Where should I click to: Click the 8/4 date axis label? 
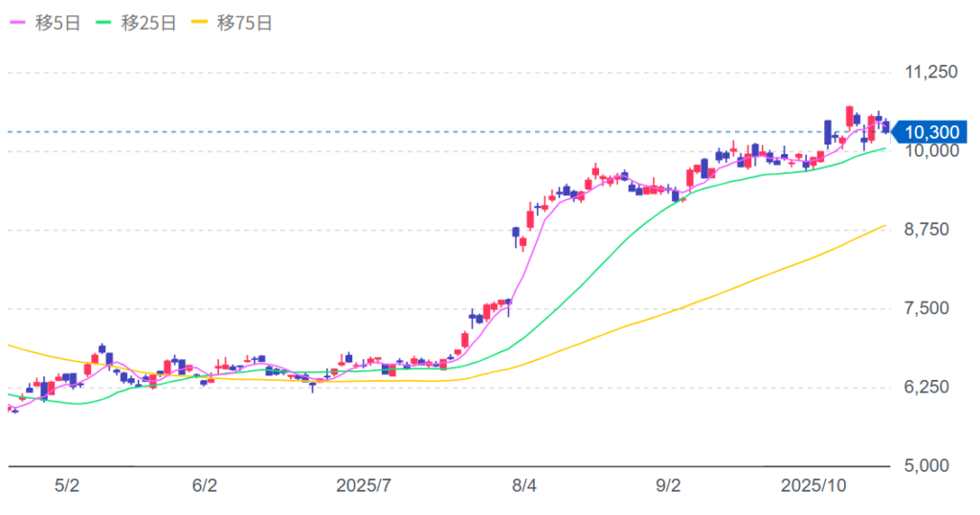[523, 485]
